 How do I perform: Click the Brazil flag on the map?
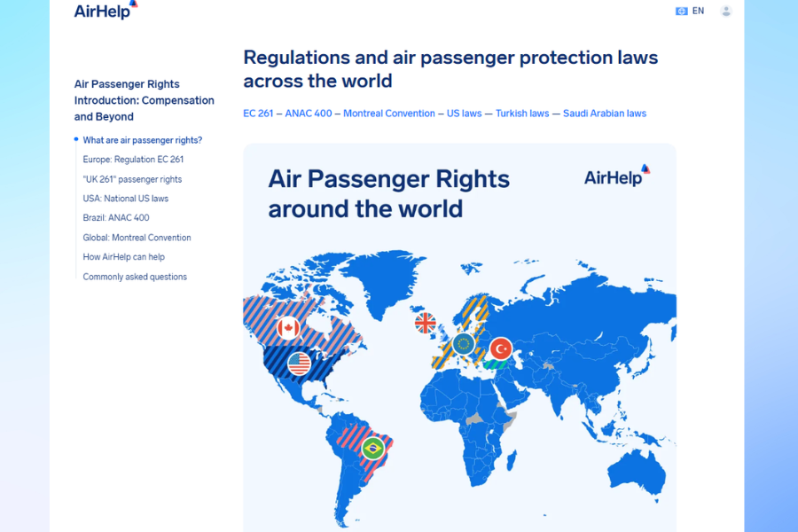[x=372, y=447]
